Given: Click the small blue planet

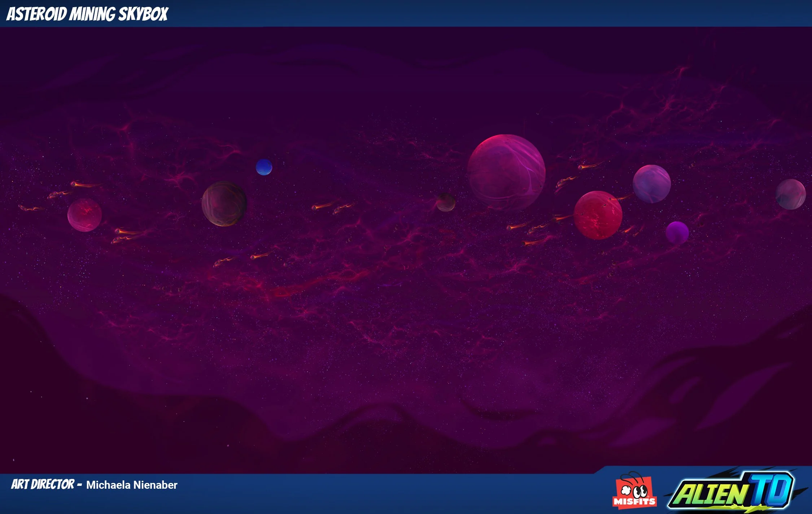Looking at the screenshot, I should pyautogui.click(x=264, y=167).
